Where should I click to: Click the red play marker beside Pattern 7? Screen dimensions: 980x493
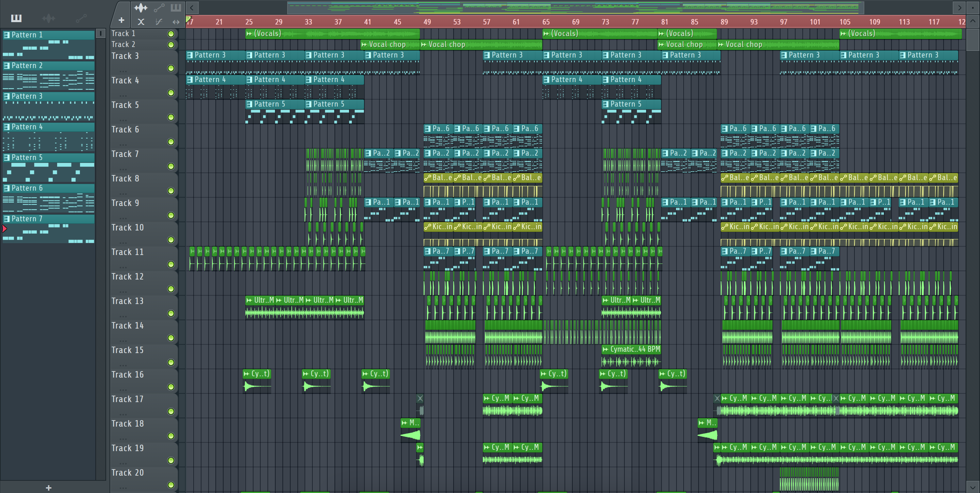click(x=4, y=228)
